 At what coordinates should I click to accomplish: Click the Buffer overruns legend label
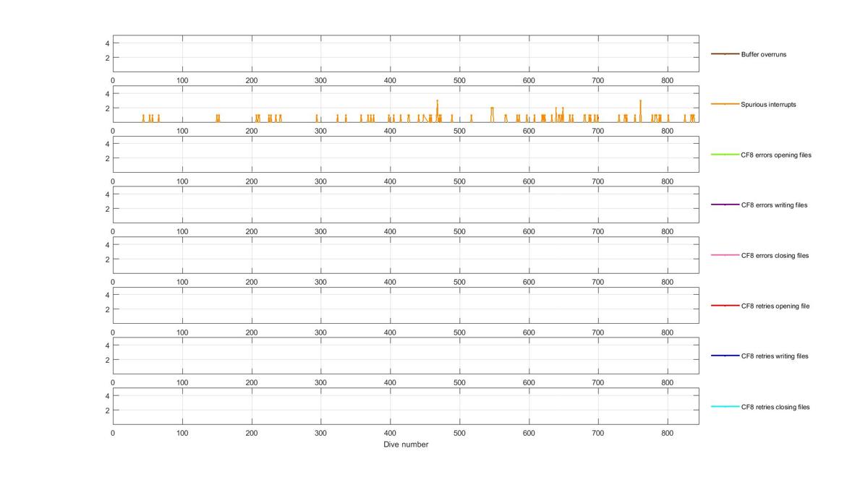click(x=763, y=54)
